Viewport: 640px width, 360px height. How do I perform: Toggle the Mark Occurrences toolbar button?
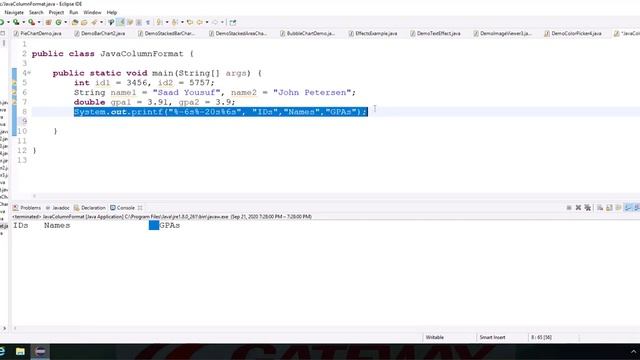tap(121, 22)
